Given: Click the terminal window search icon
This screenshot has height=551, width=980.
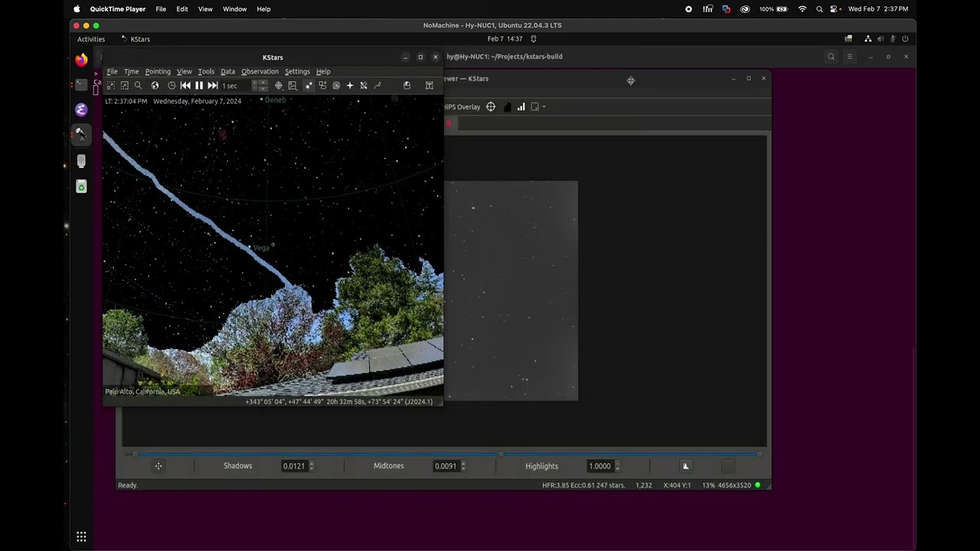Looking at the screenshot, I should 831,57.
